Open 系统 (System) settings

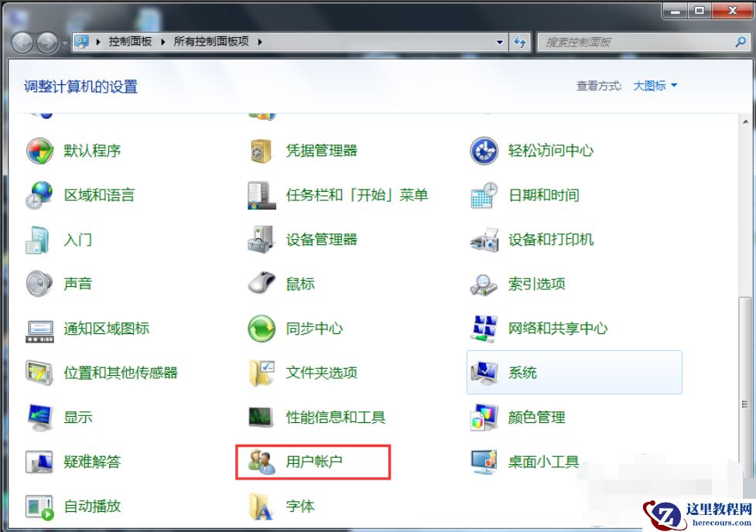click(x=523, y=373)
